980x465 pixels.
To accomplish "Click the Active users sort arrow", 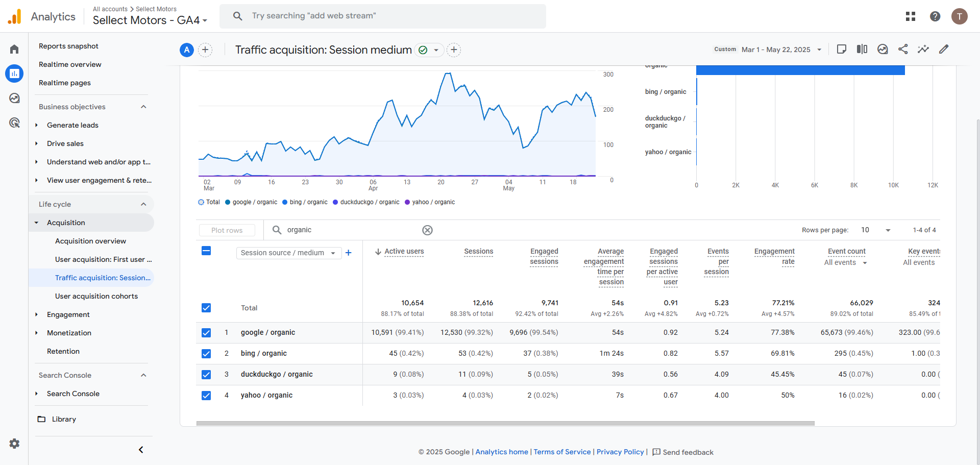I will click(x=378, y=252).
